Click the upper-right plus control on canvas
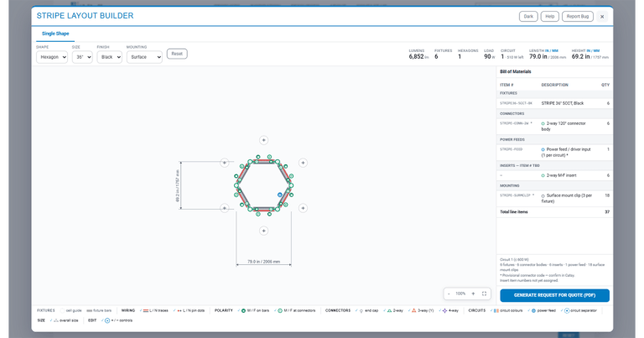Image resolution: width=644 pixels, height=338 pixels. [x=303, y=163]
